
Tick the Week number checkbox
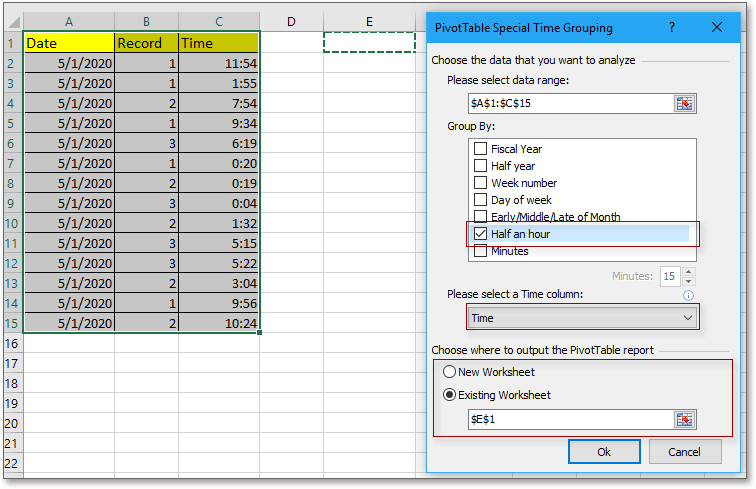coord(480,183)
